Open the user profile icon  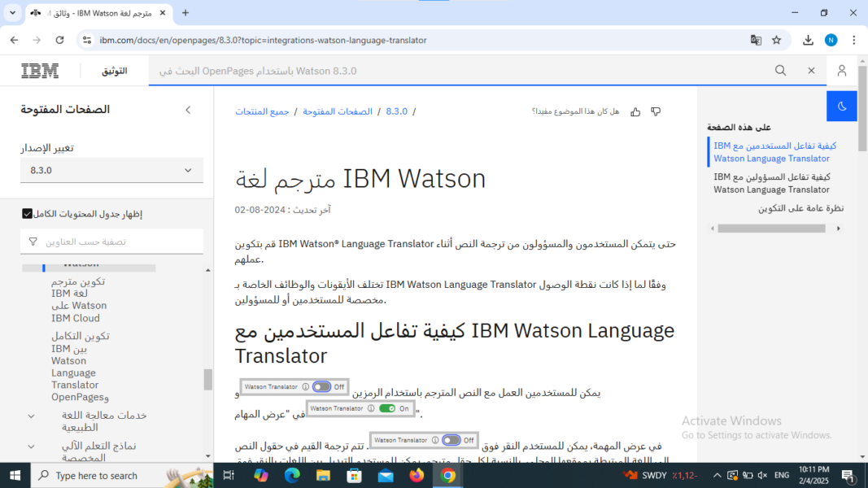click(841, 70)
